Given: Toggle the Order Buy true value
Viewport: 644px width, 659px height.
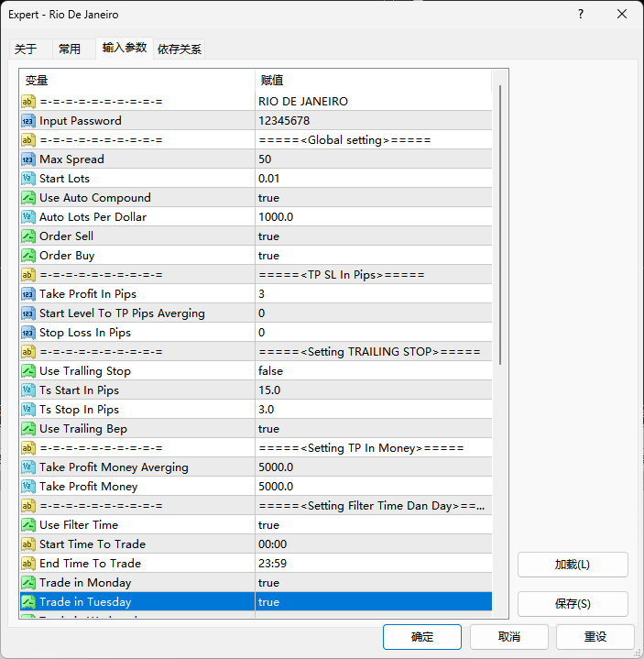Looking at the screenshot, I should coord(373,256).
